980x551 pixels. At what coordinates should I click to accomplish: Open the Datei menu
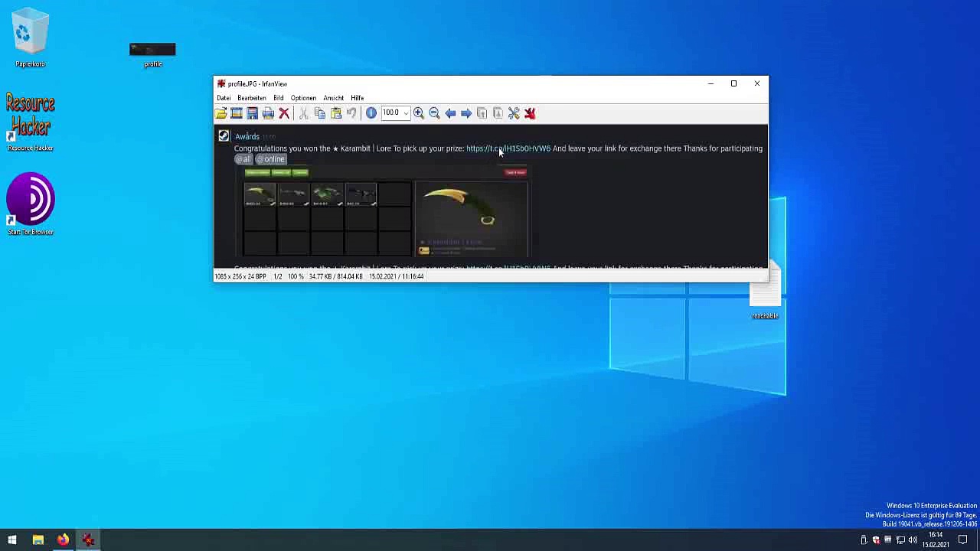[x=224, y=98]
